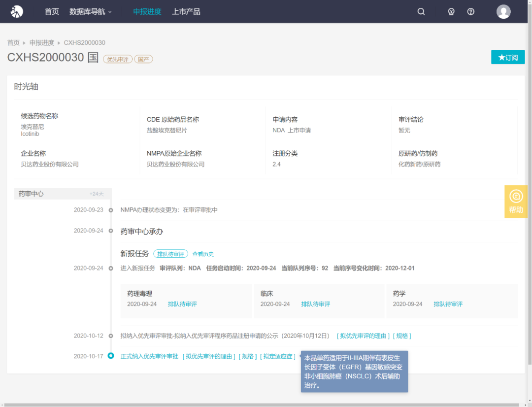Viewport: 532px width, 407px height.
Task: Open the 申报进度 navigation tab
Action: 147,11
